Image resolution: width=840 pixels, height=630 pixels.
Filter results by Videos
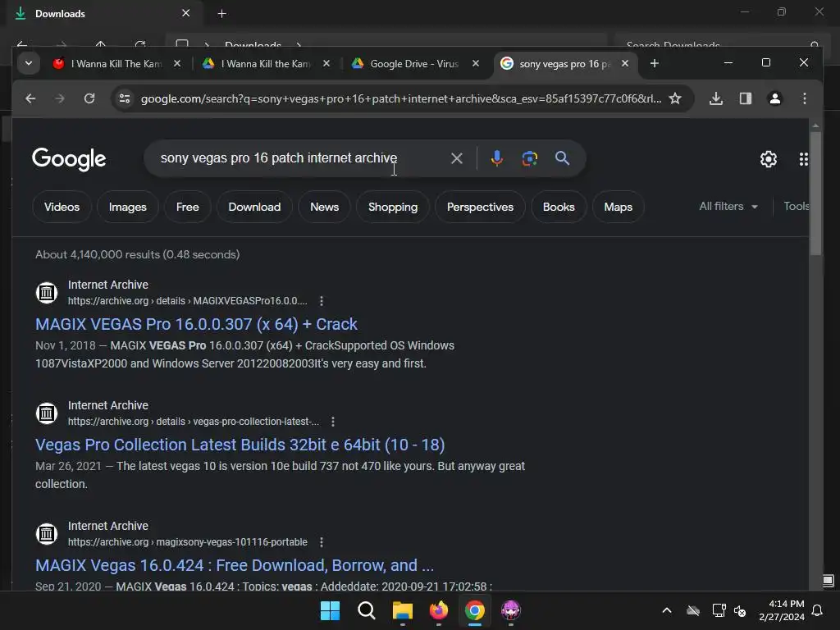pyautogui.click(x=62, y=207)
